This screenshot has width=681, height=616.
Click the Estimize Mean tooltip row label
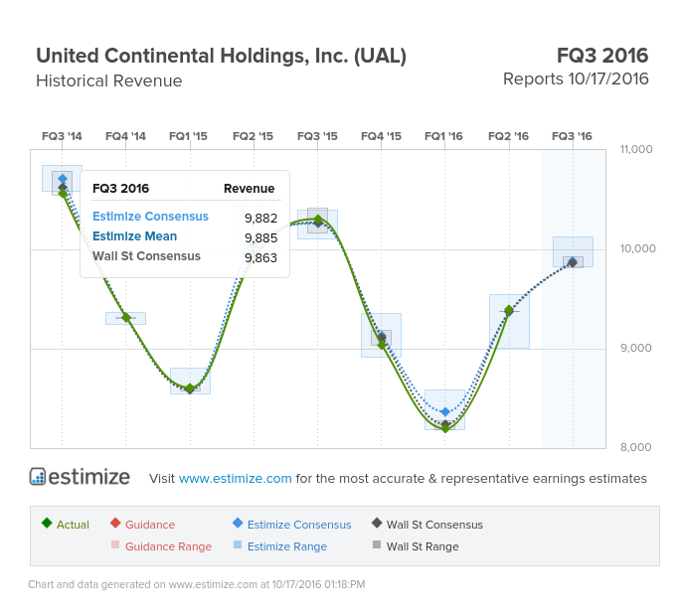134,236
